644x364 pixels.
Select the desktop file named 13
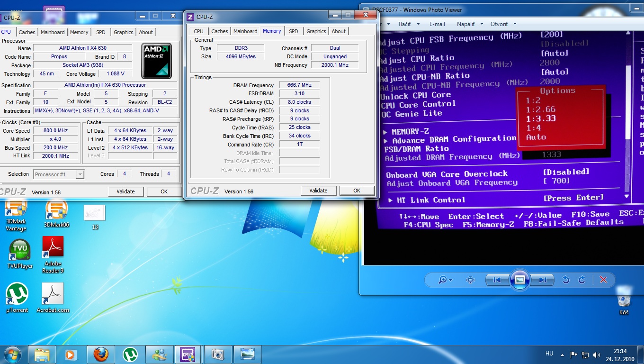95,217
